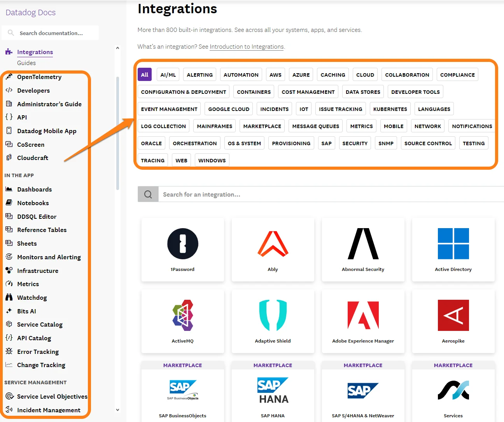
Task: Click the Infrastructure nodes icon
Action: [9, 270]
